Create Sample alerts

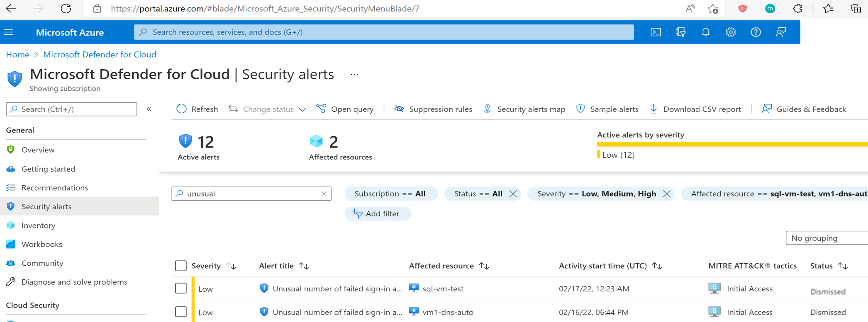click(x=607, y=109)
